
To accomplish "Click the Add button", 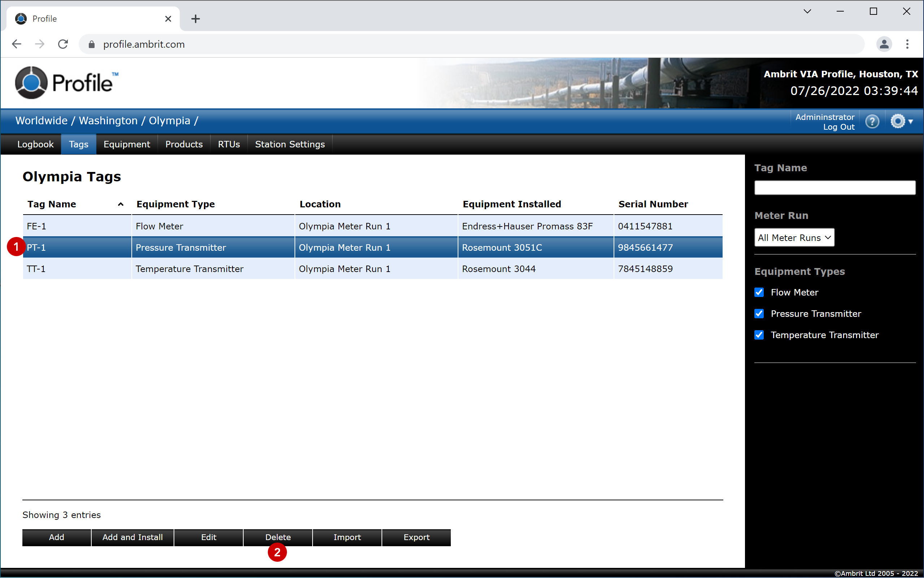I will coord(57,538).
